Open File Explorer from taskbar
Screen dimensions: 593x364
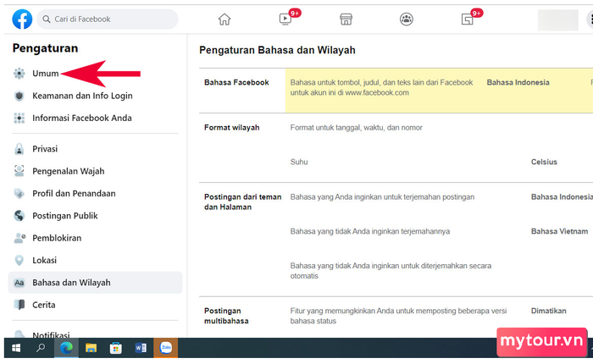pyautogui.click(x=91, y=348)
